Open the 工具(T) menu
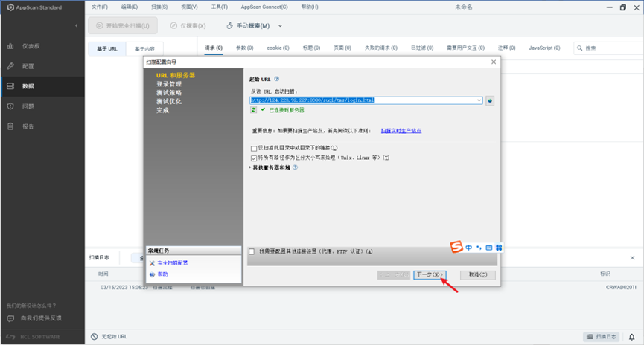Viewport: 644px width, 345px height. coord(220,7)
